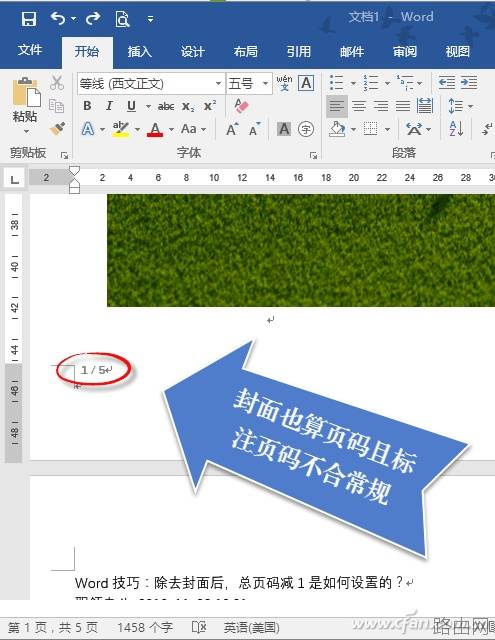Clear all formatting with eraser icon

pyautogui.click(x=241, y=106)
